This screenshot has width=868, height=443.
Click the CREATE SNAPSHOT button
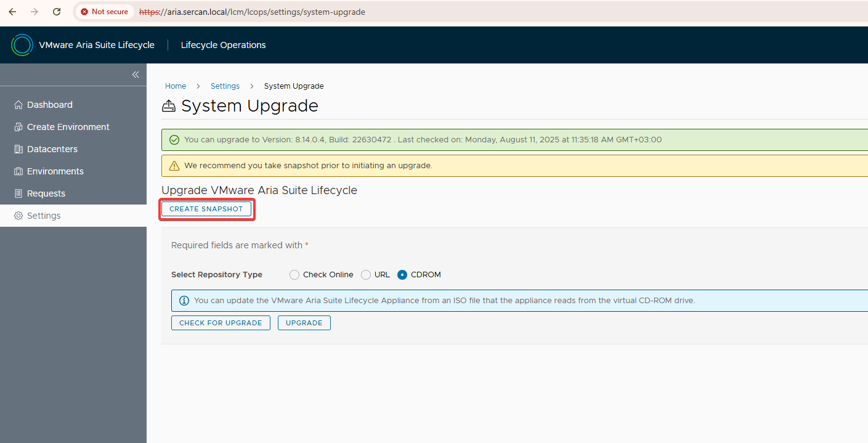[x=206, y=209]
